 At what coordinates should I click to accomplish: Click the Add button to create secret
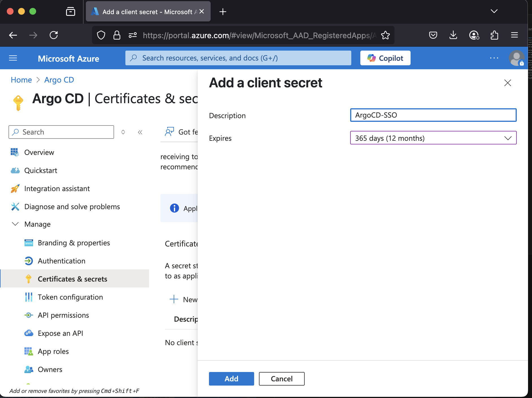pos(231,378)
